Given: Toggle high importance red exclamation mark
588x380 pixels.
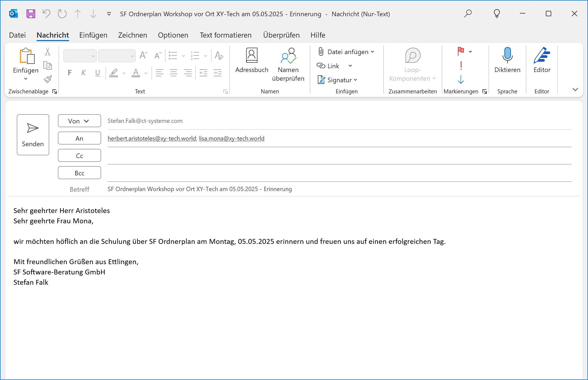Looking at the screenshot, I should [461, 65].
